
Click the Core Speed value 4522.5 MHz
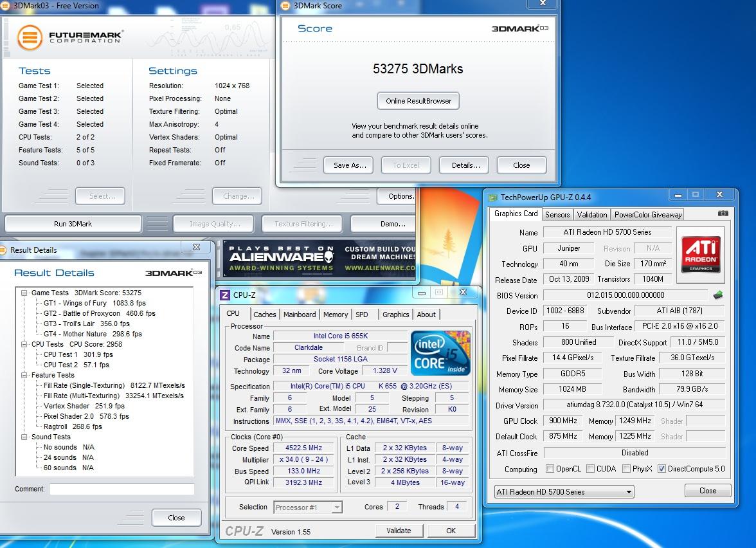[303, 448]
